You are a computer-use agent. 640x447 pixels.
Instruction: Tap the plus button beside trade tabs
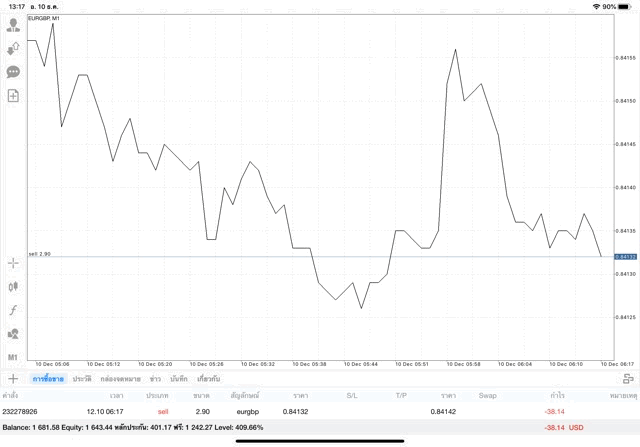(x=13, y=379)
